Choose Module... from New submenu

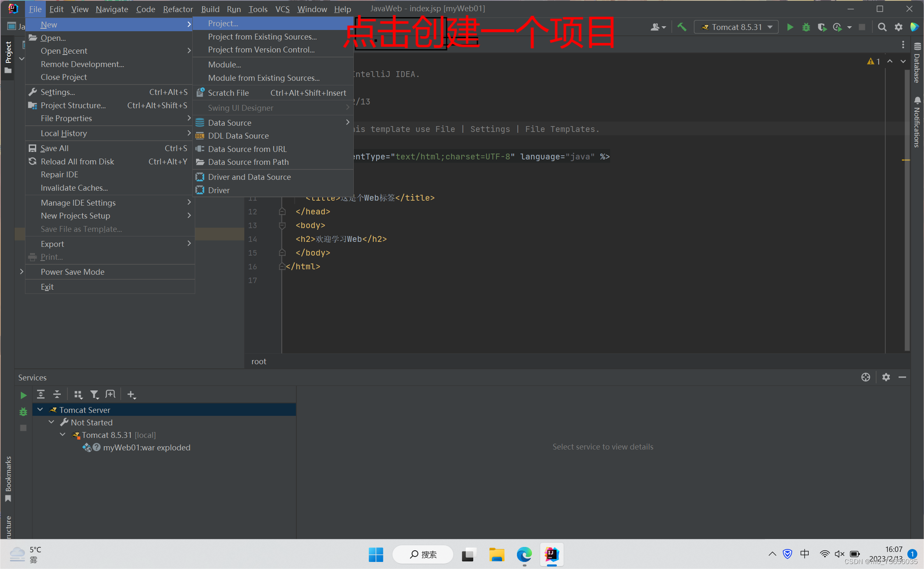pos(224,65)
